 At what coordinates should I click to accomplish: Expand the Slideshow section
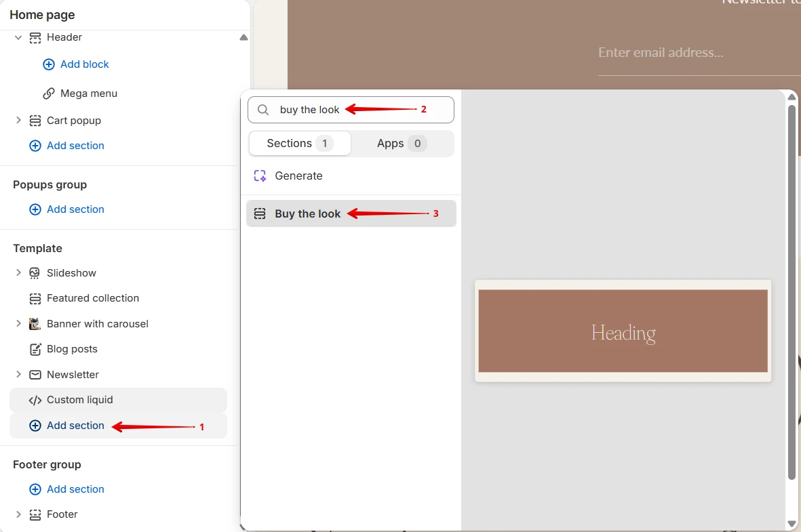(18, 272)
